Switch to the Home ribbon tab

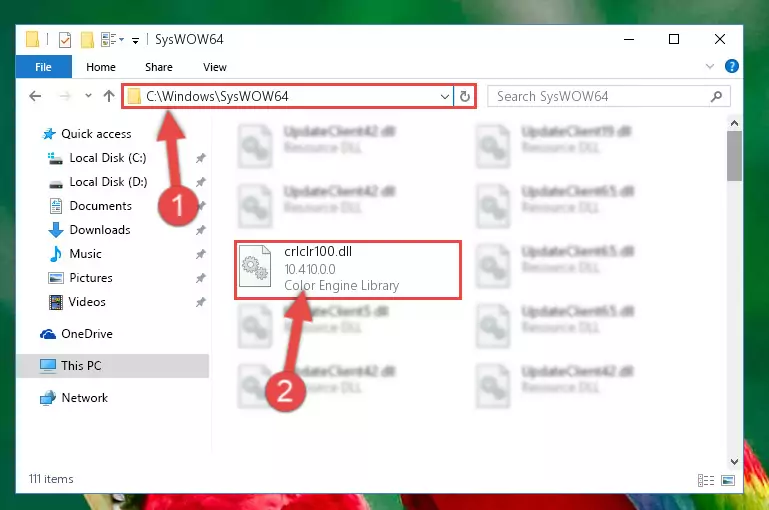[x=101, y=67]
